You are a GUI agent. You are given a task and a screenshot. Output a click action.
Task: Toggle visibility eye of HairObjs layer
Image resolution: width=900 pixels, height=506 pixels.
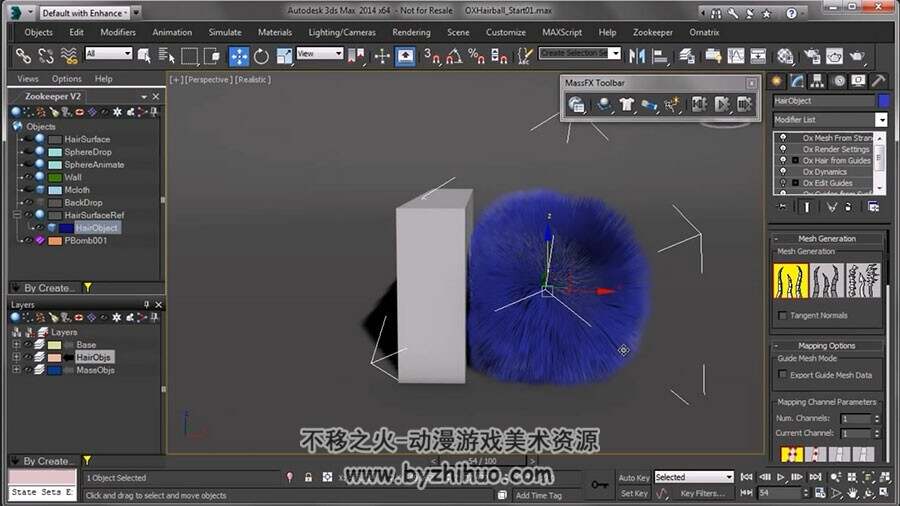tap(27, 357)
